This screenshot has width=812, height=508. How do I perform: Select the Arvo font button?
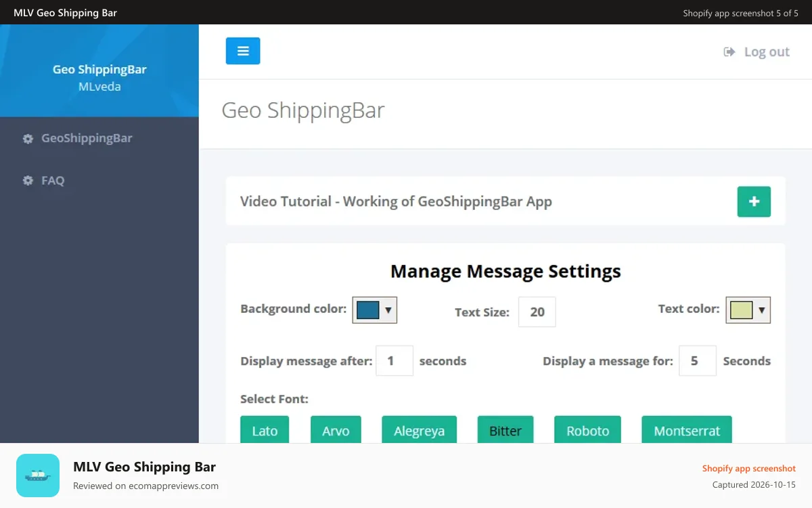pyautogui.click(x=336, y=430)
